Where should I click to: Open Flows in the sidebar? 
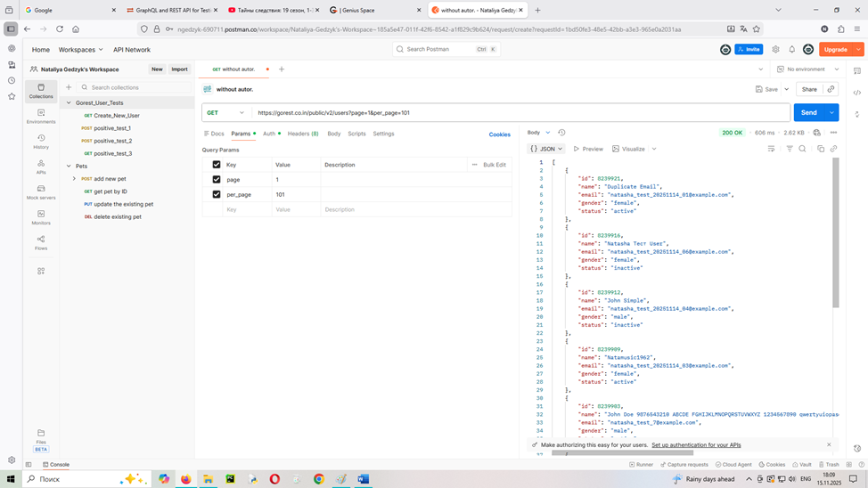click(41, 242)
